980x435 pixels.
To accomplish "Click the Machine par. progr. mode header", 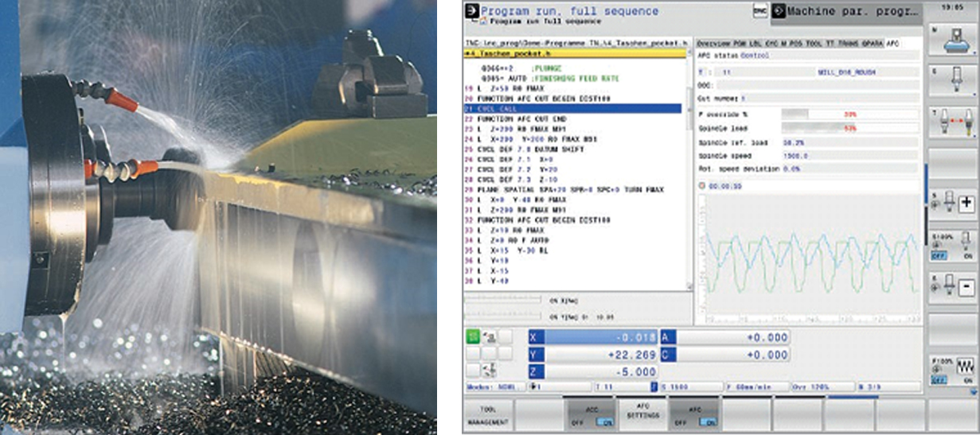I will [x=845, y=12].
